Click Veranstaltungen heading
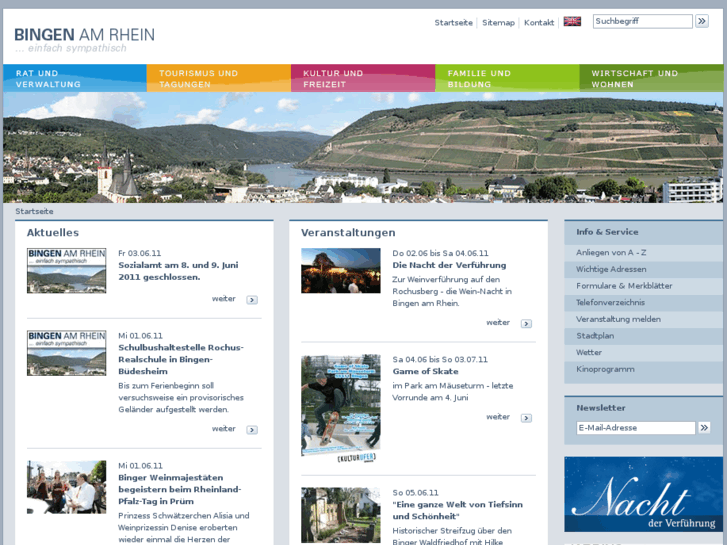 (348, 233)
